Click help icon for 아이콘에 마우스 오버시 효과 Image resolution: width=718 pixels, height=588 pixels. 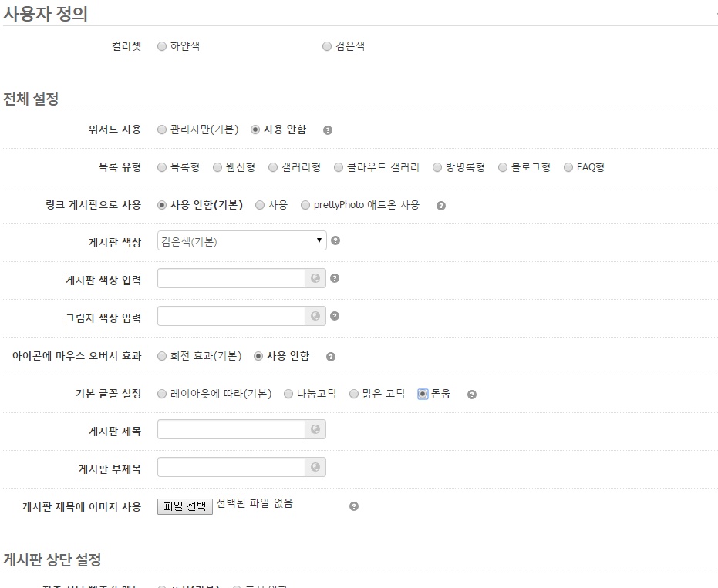(331, 357)
